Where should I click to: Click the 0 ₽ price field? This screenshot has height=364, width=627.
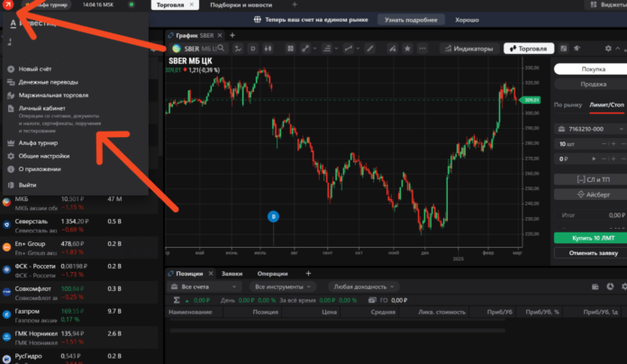click(574, 159)
